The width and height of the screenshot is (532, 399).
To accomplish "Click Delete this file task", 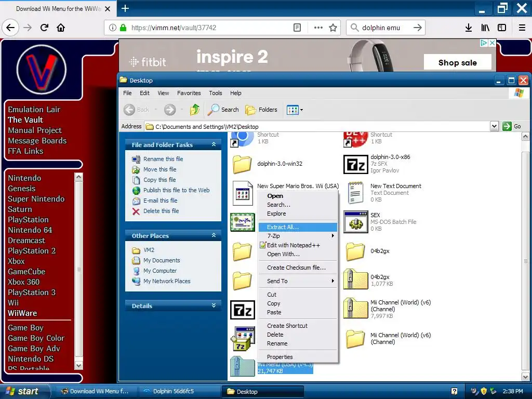I will [161, 211].
